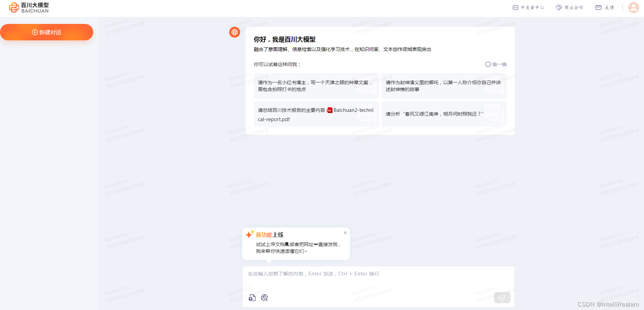Click the 开发者中心 code icon
Screen dimensions: 644x310
click(516, 8)
